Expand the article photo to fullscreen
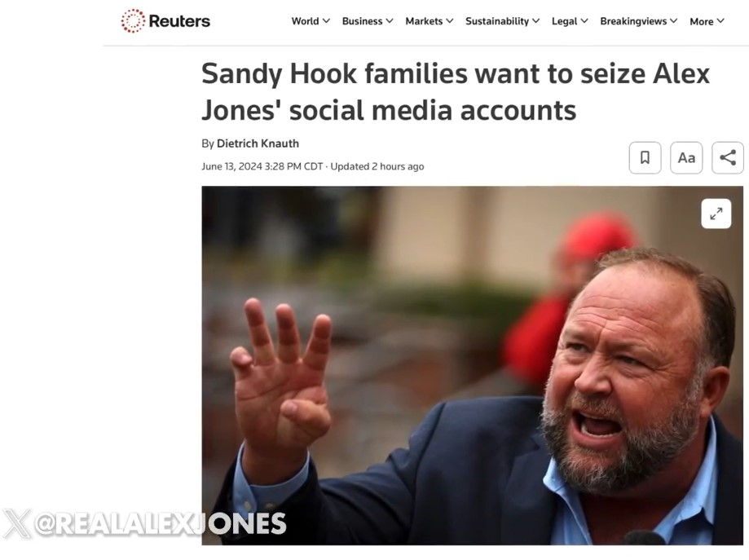The width and height of the screenshot is (749, 560). (x=716, y=214)
